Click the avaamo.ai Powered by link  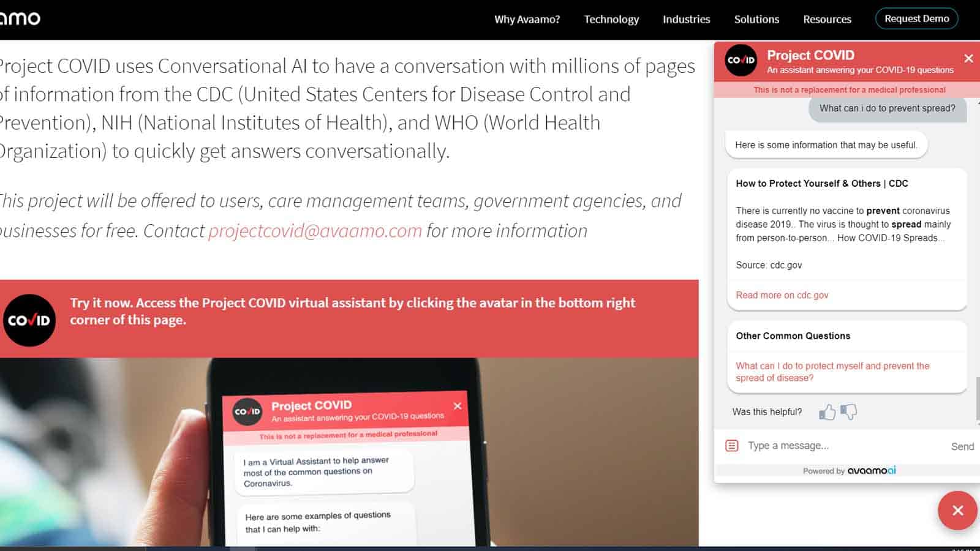(871, 470)
